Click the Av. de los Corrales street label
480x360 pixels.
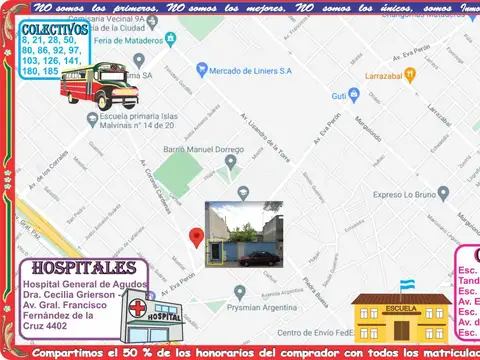click(48, 170)
